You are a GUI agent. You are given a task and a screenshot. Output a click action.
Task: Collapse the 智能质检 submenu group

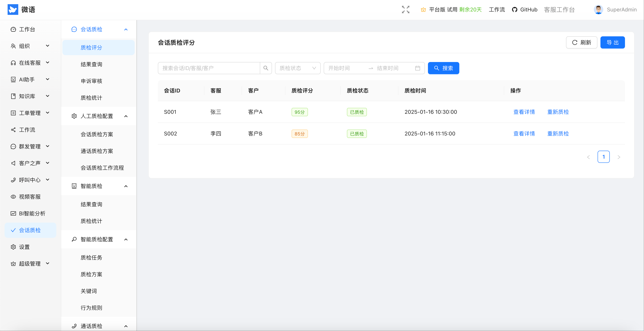pyautogui.click(x=126, y=186)
